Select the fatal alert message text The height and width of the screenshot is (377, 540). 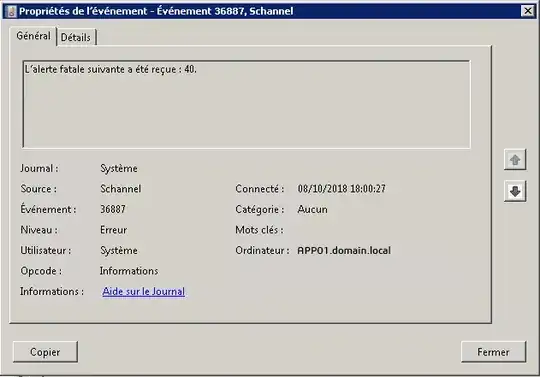tap(111, 70)
